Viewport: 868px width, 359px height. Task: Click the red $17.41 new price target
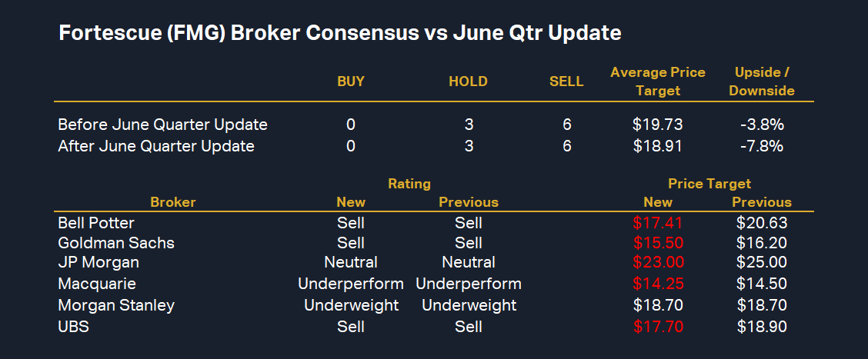658,223
